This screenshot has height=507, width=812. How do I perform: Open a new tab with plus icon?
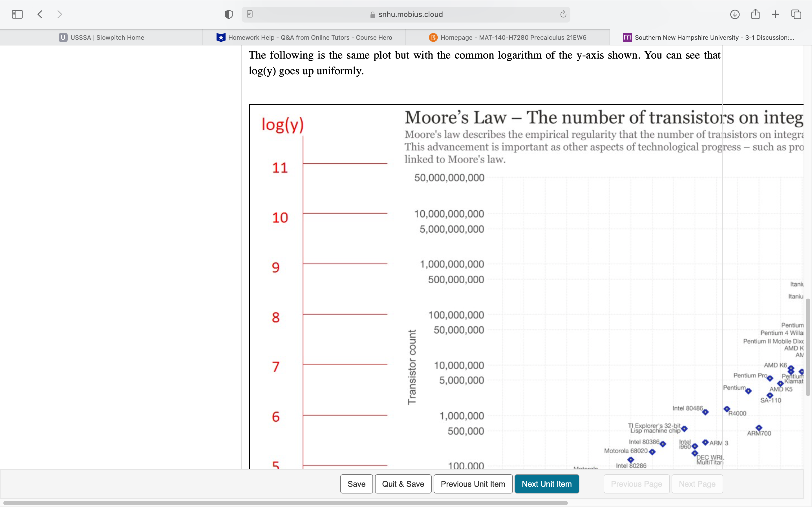point(775,14)
